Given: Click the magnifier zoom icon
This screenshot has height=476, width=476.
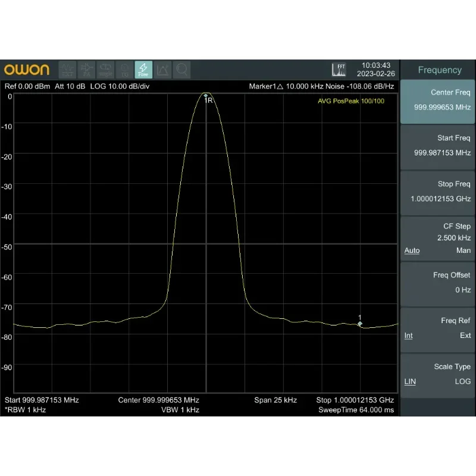Looking at the screenshot, I should coord(181,70).
